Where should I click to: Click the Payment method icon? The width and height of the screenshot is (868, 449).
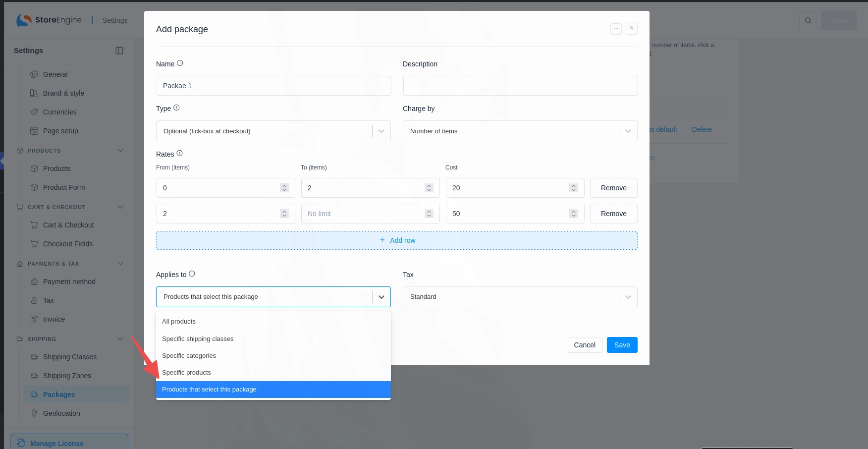point(34,281)
